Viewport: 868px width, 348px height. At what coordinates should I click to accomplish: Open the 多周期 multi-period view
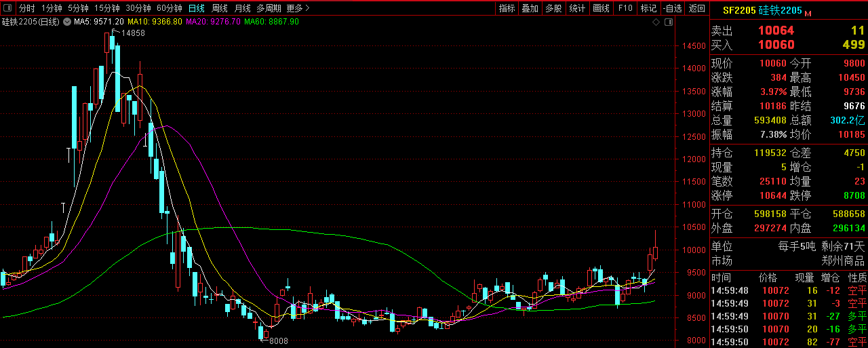coord(269,8)
